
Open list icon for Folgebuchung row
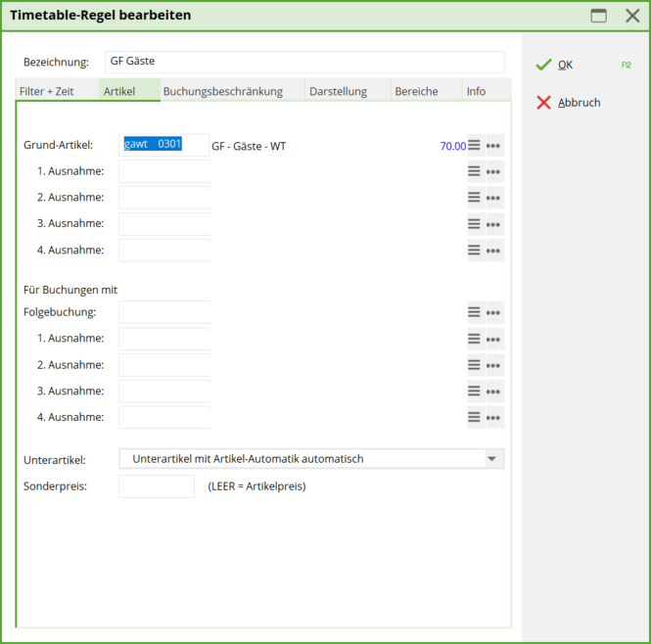coord(475,312)
